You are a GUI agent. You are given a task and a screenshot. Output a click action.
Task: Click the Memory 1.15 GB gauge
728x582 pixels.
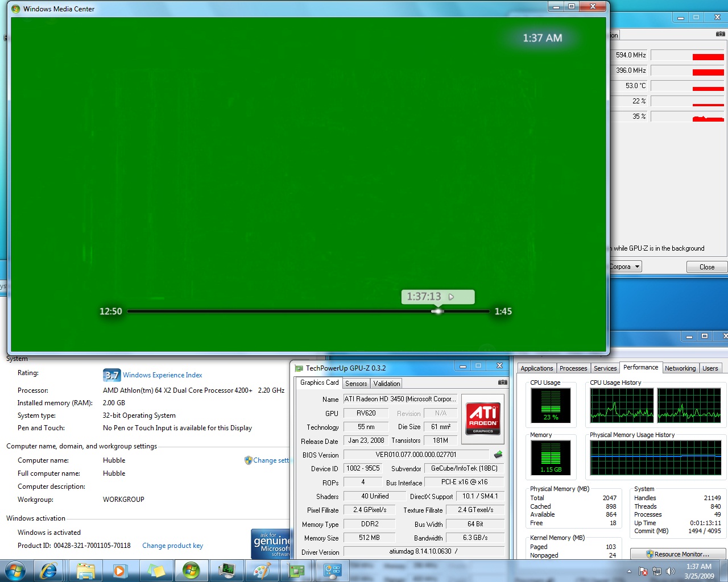tap(551, 458)
